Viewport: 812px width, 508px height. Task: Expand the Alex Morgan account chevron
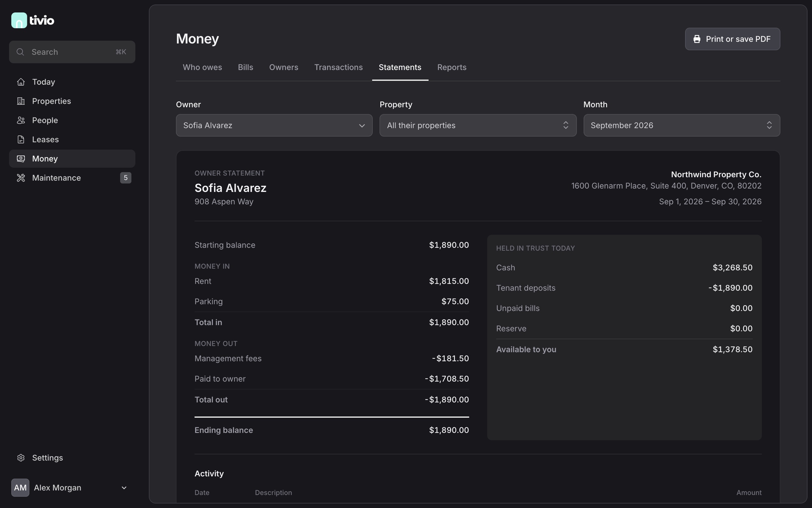coord(124,488)
